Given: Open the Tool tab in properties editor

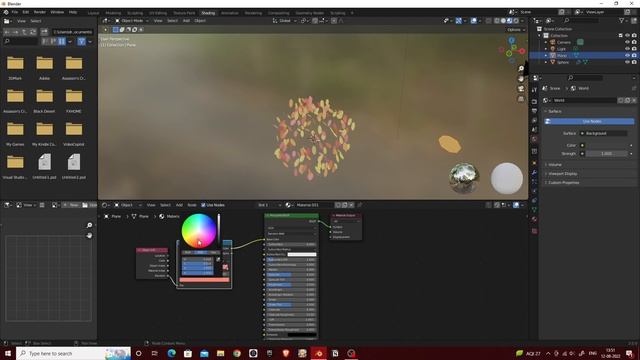Looking at the screenshot, I should click(534, 90).
